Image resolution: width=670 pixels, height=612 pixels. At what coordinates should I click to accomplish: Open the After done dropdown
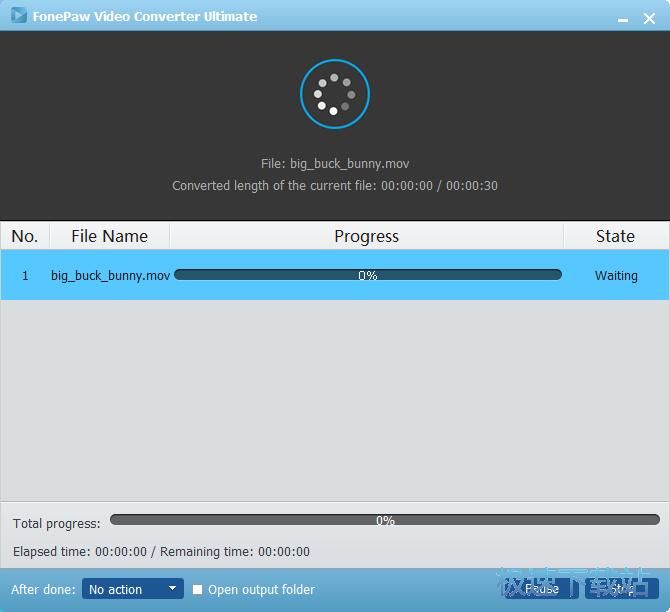pos(132,589)
